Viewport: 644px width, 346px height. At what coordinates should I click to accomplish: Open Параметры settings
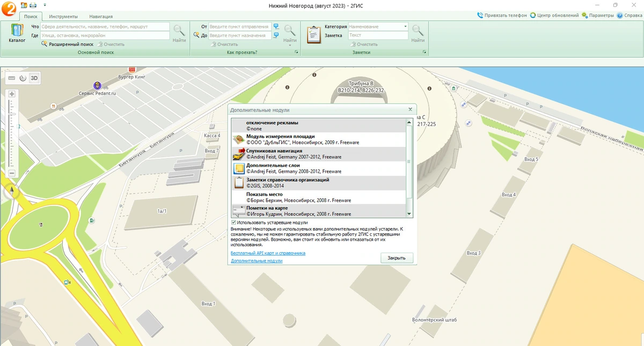point(597,16)
